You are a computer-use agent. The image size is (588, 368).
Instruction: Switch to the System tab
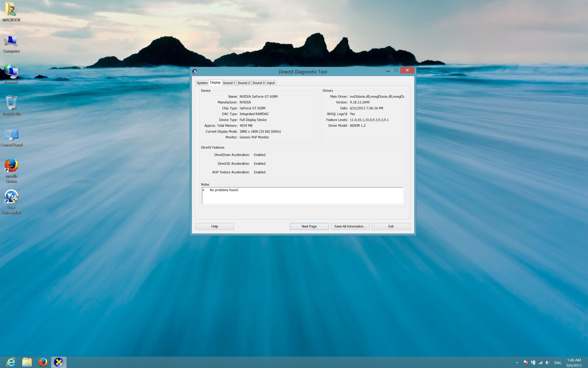tap(202, 83)
